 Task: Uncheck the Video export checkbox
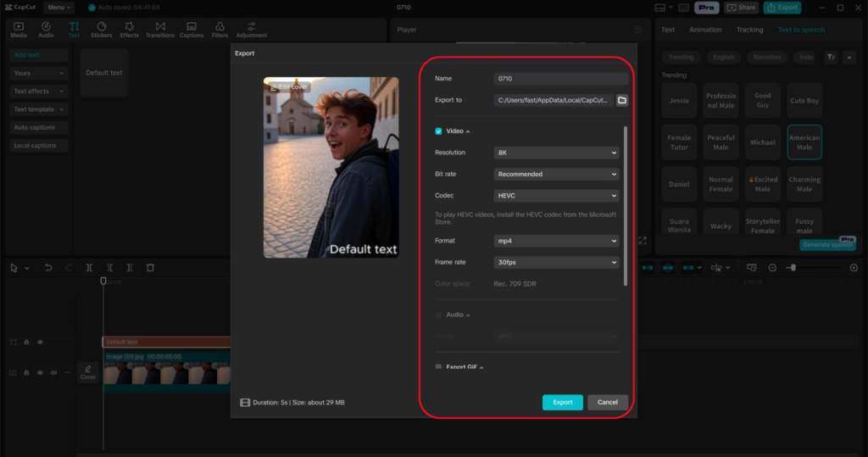[x=438, y=131]
